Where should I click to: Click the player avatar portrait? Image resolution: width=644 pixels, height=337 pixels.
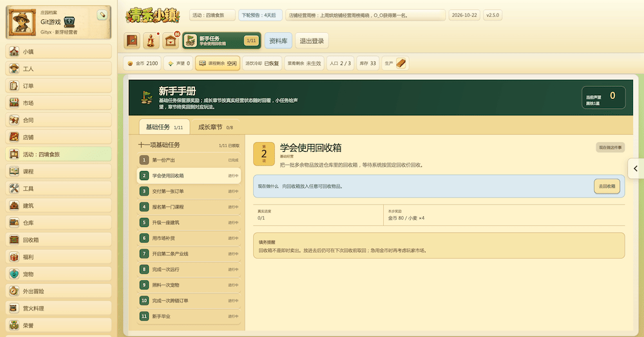pos(21,22)
